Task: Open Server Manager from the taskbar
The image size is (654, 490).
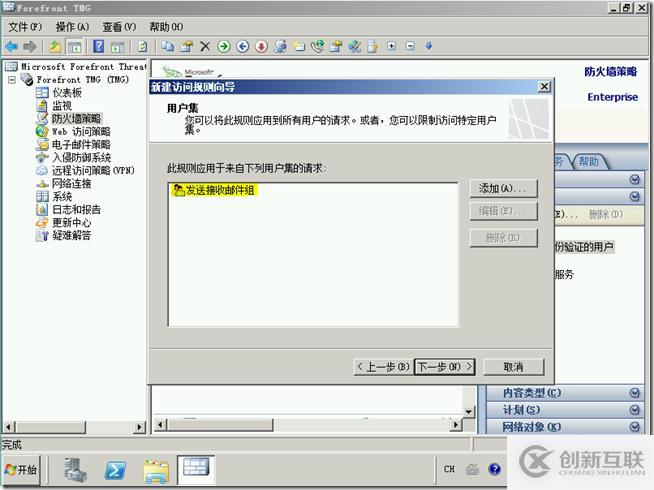Action: [75, 470]
